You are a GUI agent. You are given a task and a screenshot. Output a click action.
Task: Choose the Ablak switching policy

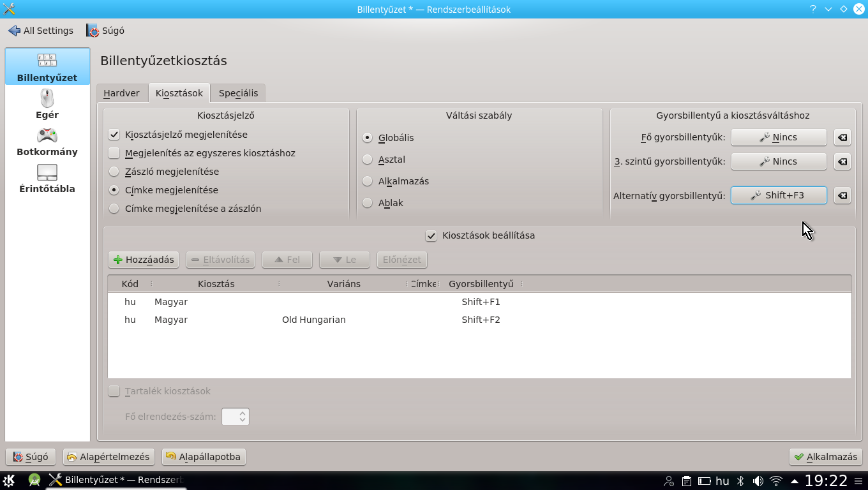(367, 203)
